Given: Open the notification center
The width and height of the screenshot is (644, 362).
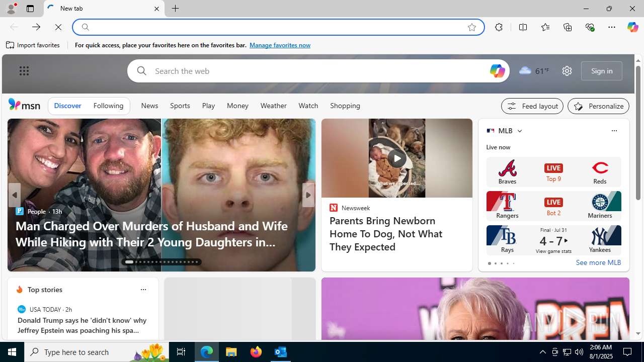Looking at the screenshot, I should 628,352.
